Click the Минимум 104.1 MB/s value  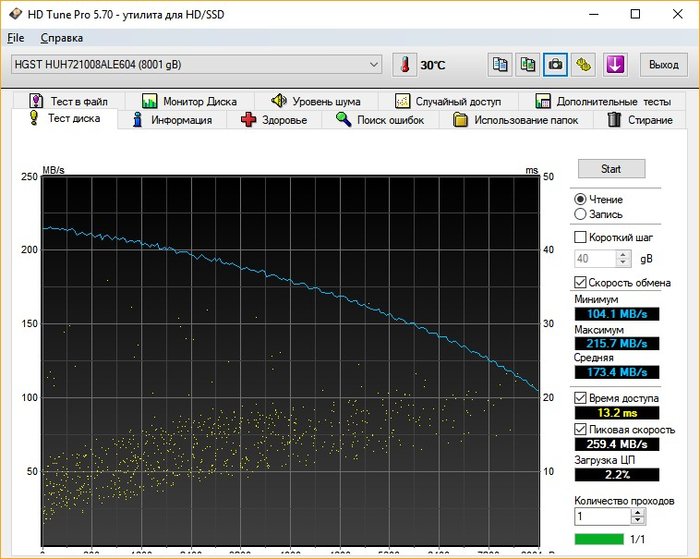[x=617, y=314]
